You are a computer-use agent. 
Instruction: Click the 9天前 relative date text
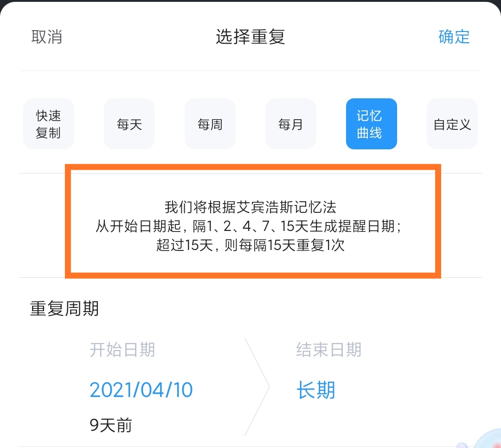click(x=111, y=425)
